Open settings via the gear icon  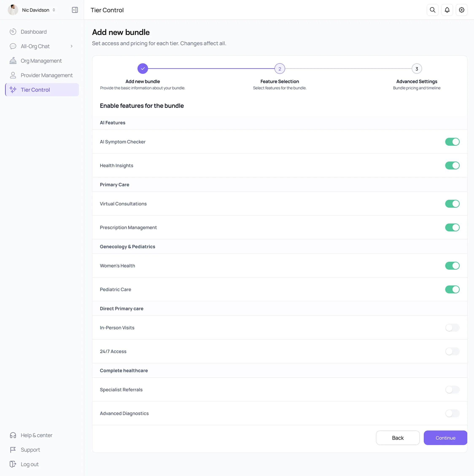click(x=461, y=10)
